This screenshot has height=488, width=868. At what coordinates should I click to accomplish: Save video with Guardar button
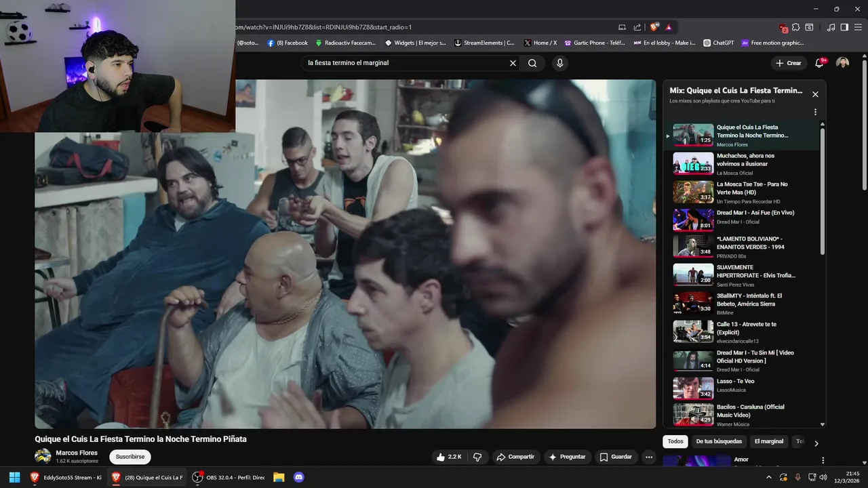pyautogui.click(x=616, y=457)
